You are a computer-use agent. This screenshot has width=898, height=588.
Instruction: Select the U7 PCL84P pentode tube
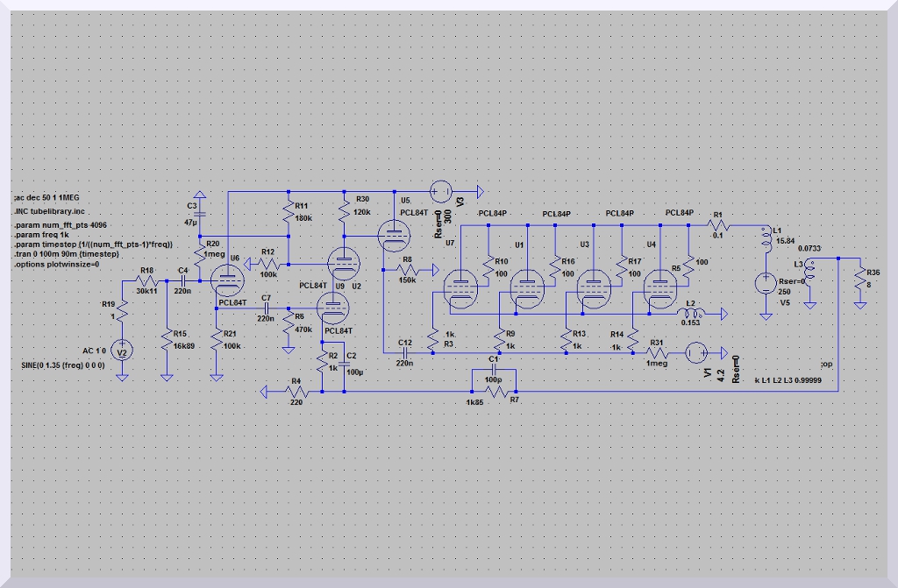pyautogui.click(x=459, y=288)
